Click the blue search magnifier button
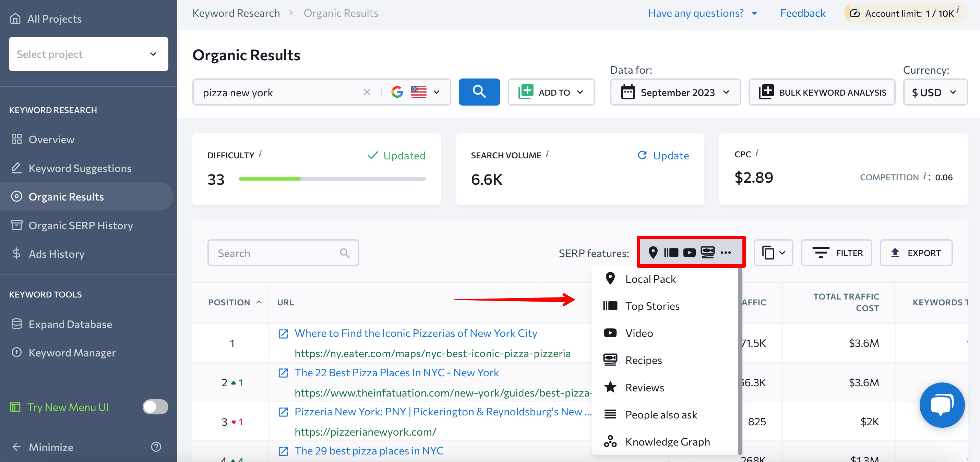The image size is (980, 462). coord(479,92)
